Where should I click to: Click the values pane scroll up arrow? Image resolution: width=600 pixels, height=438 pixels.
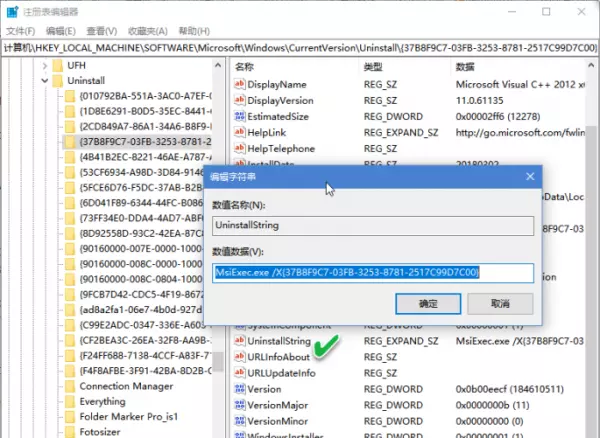pos(592,66)
